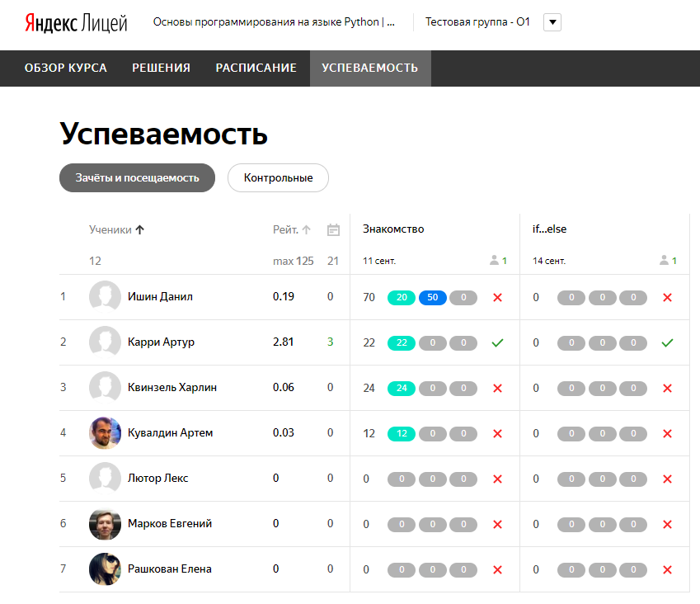Open student Карри Артур
This screenshot has height=604, width=700.
(x=161, y=342)
